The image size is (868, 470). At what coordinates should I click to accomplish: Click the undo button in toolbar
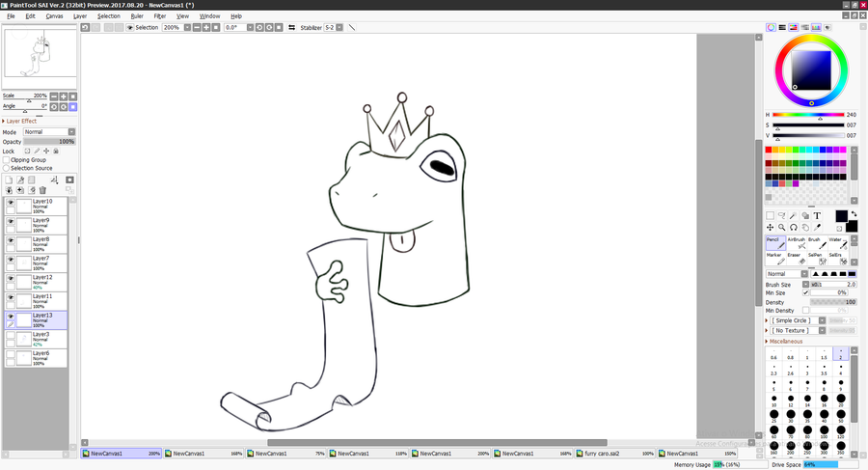[x=85, y=27]
